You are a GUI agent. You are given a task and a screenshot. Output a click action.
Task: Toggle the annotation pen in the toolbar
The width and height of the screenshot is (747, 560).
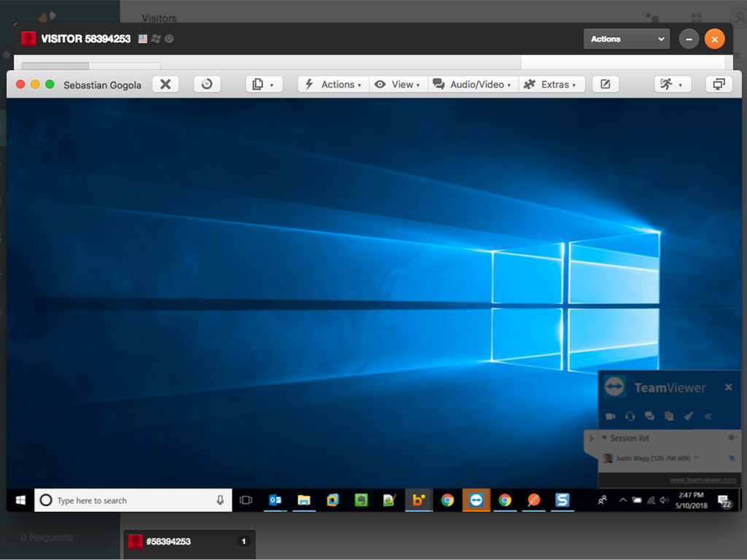(605, 84)
